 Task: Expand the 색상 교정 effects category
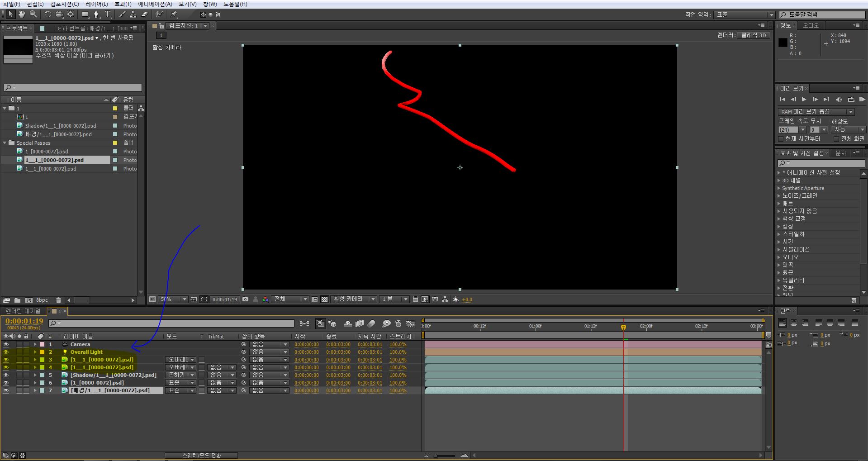click(x=779, y=219)
